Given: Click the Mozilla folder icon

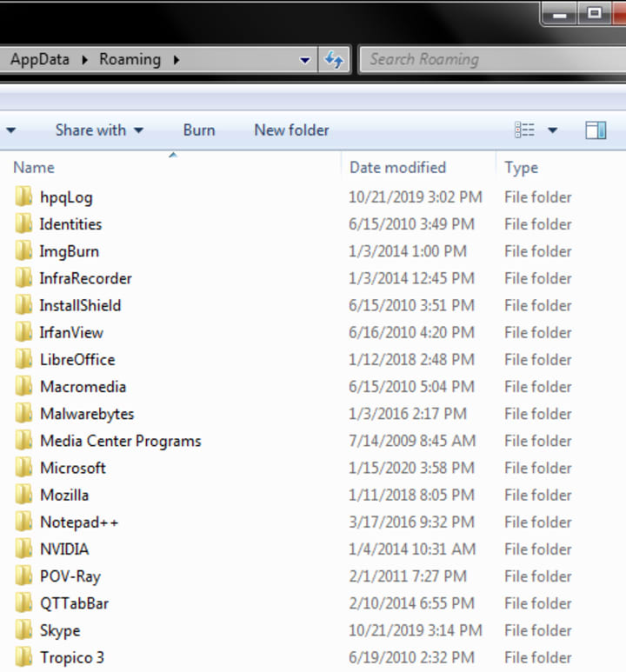Looking at the screenshot, I should click(x=23, y=495).
